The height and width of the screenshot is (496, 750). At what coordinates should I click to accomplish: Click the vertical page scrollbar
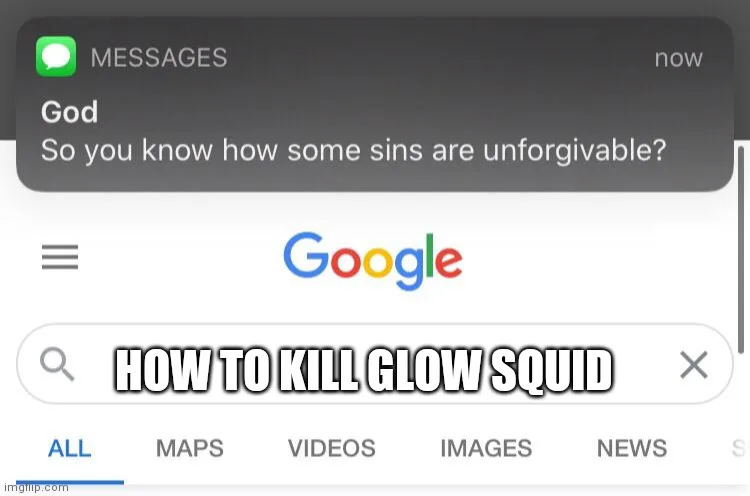click(x=741, y=250)
